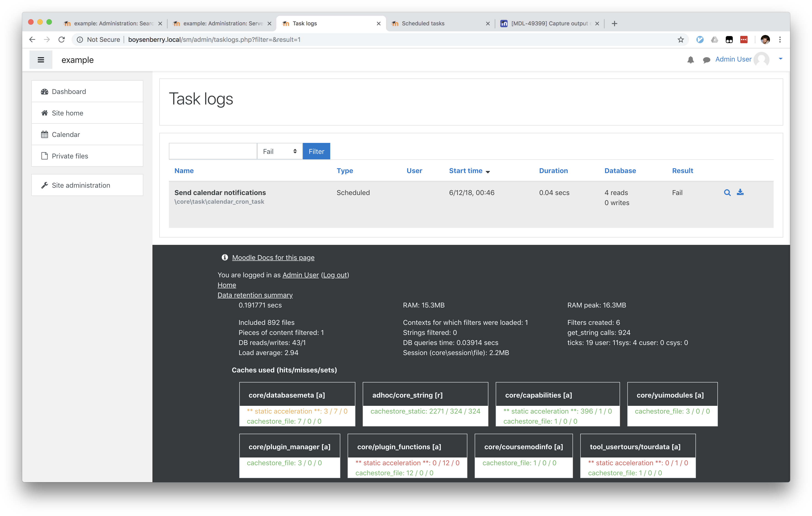
Task: Go to Site administration in sidebar
Action: click(81, 185)
